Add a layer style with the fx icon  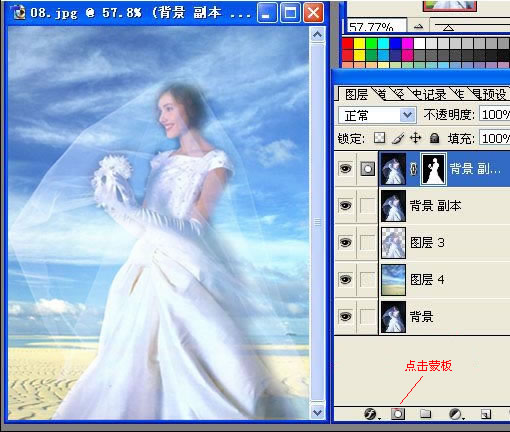370,414
